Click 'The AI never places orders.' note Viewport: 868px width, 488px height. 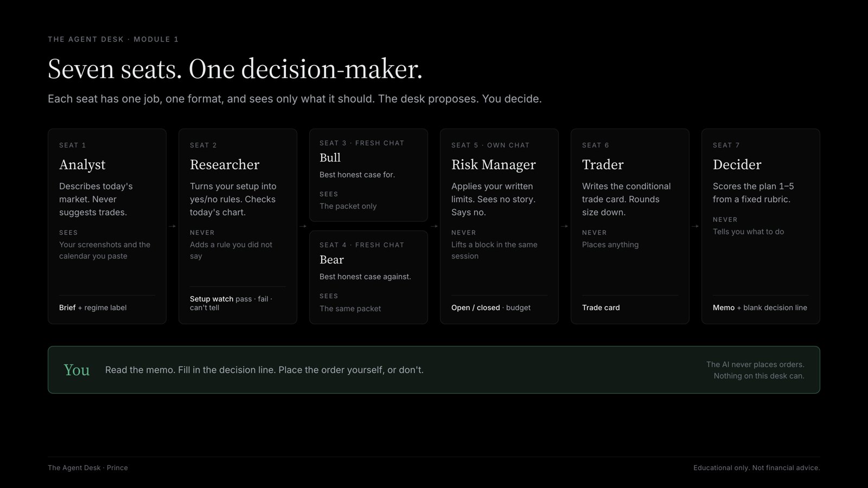[x=755, y=364]
